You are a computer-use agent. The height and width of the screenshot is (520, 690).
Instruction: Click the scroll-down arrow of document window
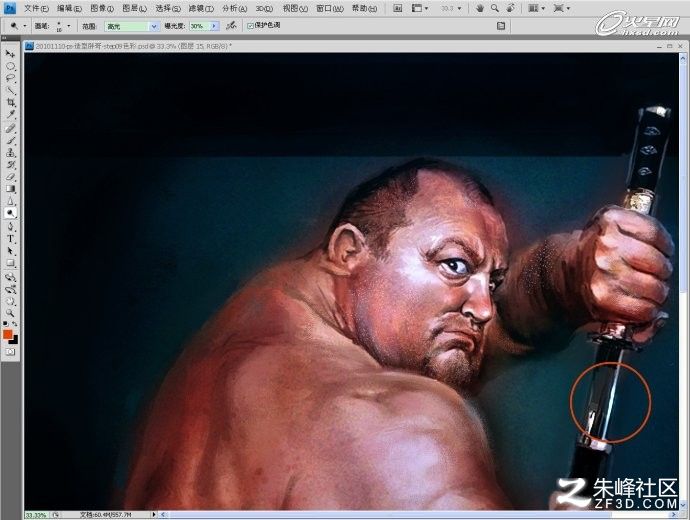(683, 505)
